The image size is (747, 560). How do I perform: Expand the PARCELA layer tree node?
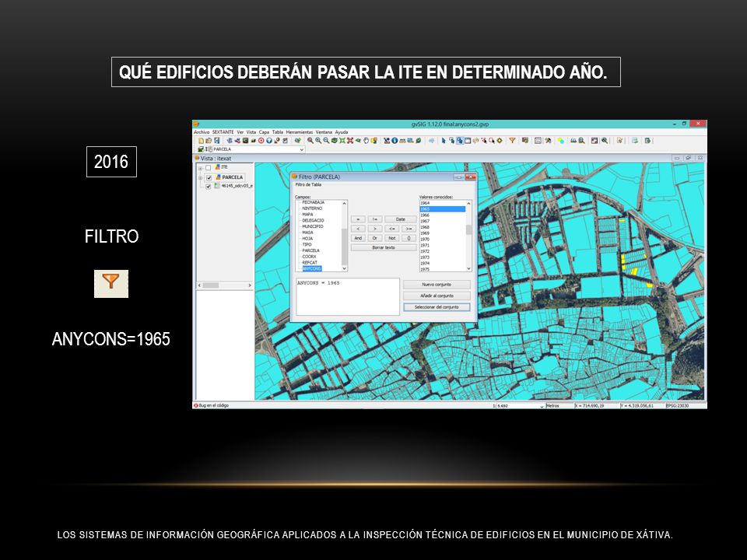point(200,177)
